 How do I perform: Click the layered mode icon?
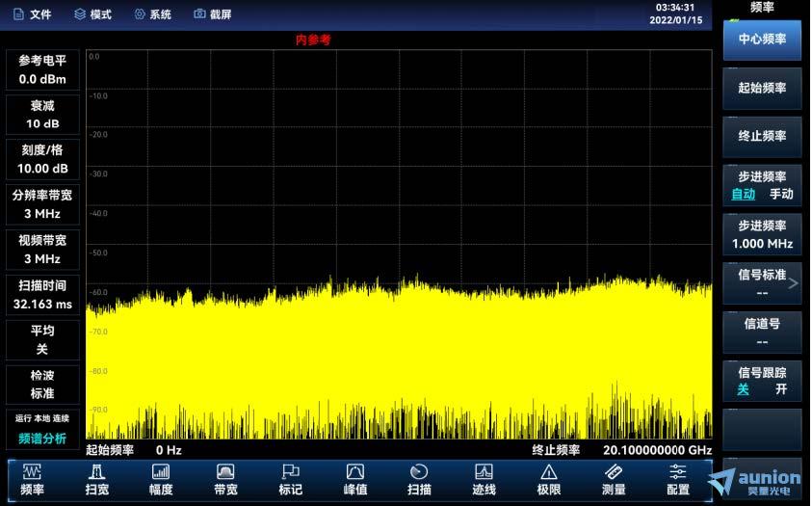point(80,14)
